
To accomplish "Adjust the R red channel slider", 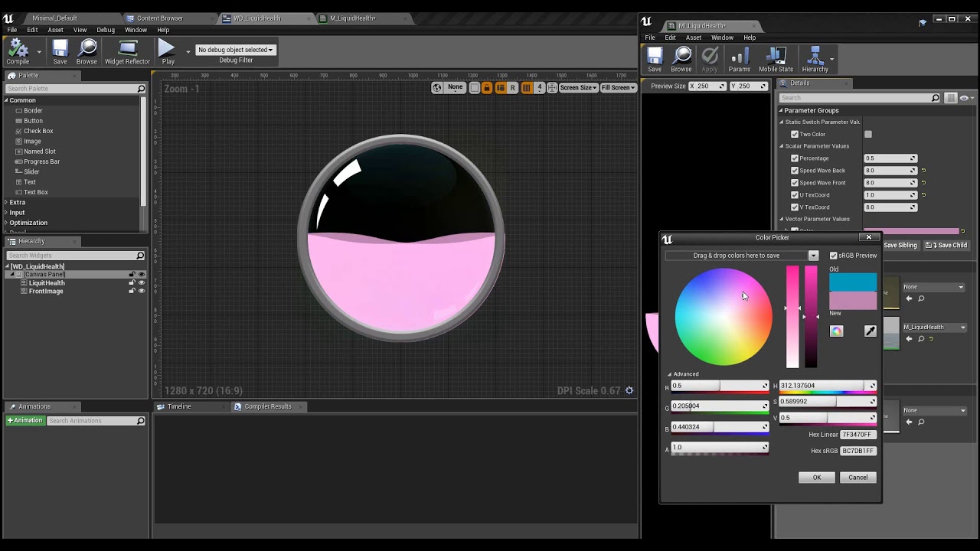I will click(x=720, y=386).
